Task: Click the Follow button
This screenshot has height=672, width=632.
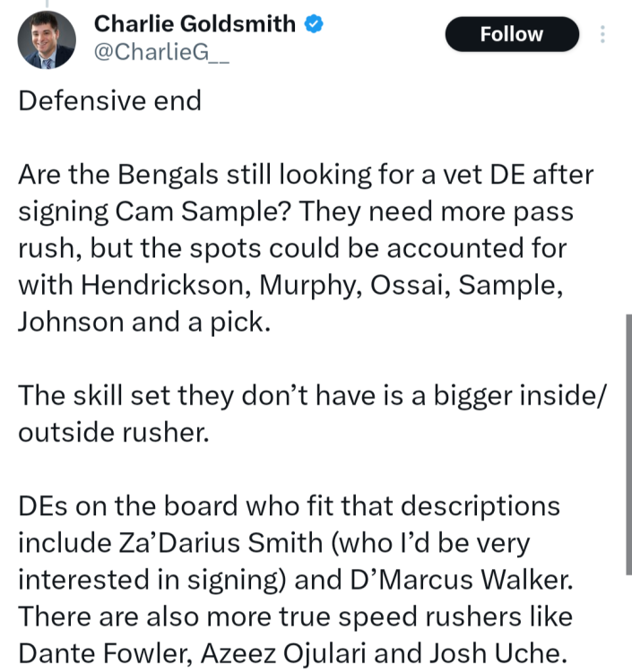Action: (x=511, y=34)
